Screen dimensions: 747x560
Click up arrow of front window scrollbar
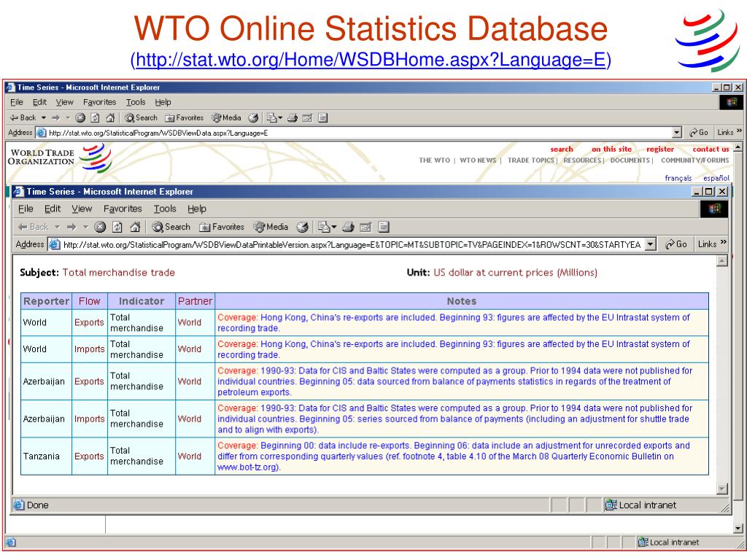pos(722,261)
